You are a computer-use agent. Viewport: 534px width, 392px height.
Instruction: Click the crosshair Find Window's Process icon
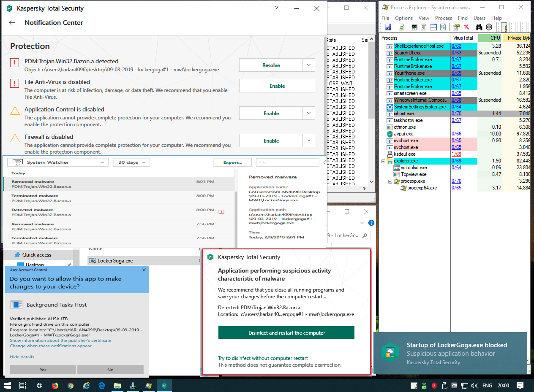click(489, 27)
